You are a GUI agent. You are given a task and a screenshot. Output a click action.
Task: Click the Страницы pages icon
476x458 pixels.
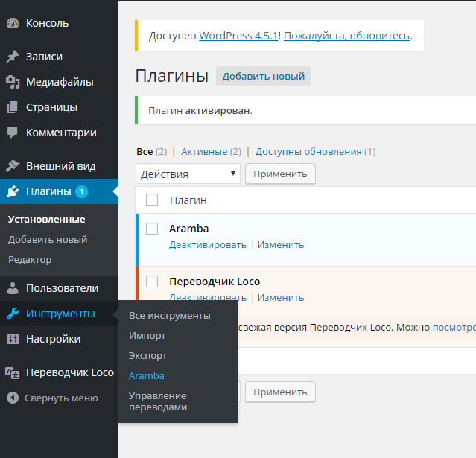[x=13, y=107]
